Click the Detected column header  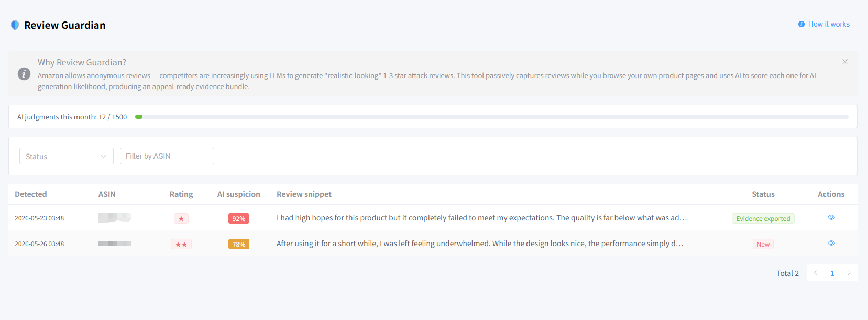(x=31, y=194)
